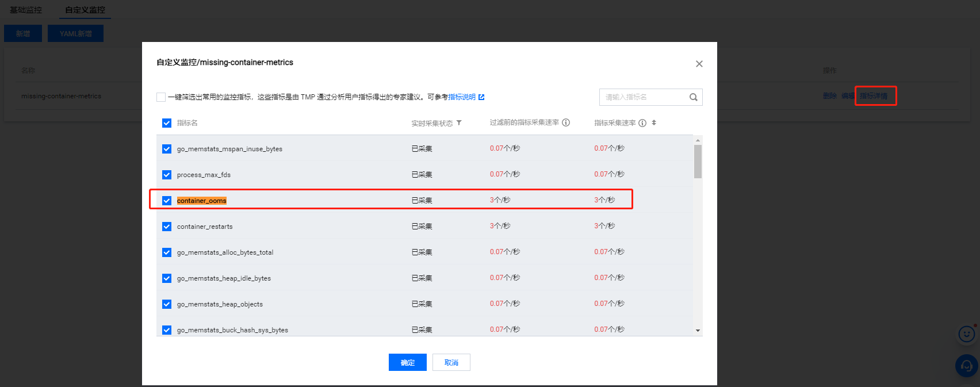
Task: Sort by 指标采集速率 using the sort arrows
Action: [654, 123]
